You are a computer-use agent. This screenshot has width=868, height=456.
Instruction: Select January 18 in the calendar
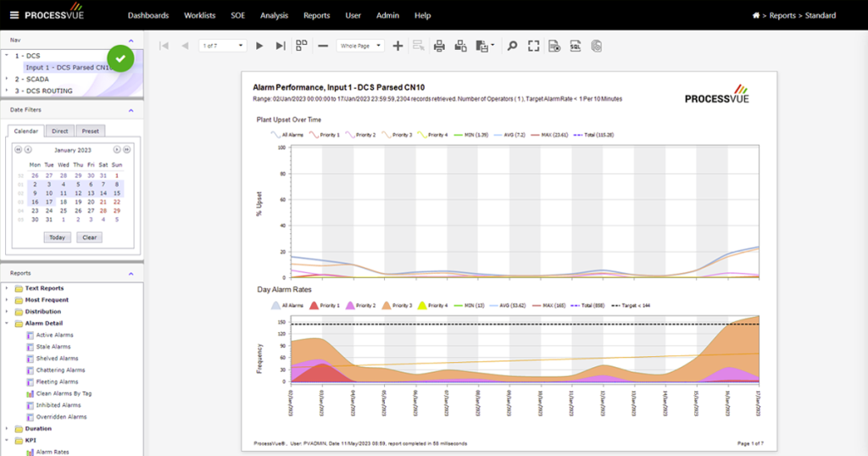63,202
